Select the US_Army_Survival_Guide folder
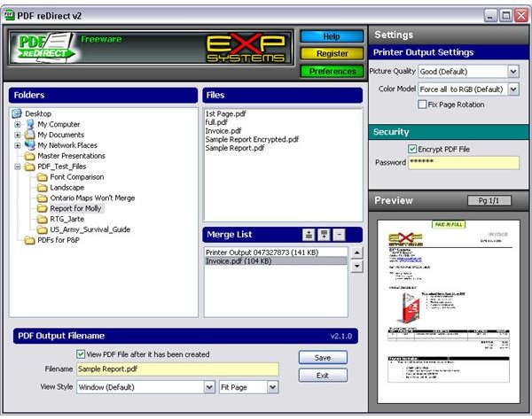This screenshot has height=419, width=532. pos(90,229)
